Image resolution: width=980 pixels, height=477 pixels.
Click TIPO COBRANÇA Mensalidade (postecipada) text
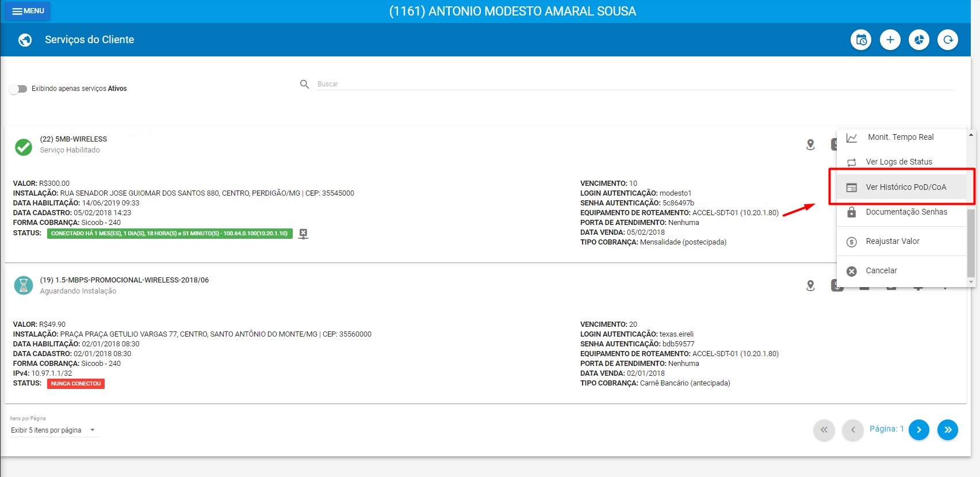pyautogui.click(x=653, y=242)
